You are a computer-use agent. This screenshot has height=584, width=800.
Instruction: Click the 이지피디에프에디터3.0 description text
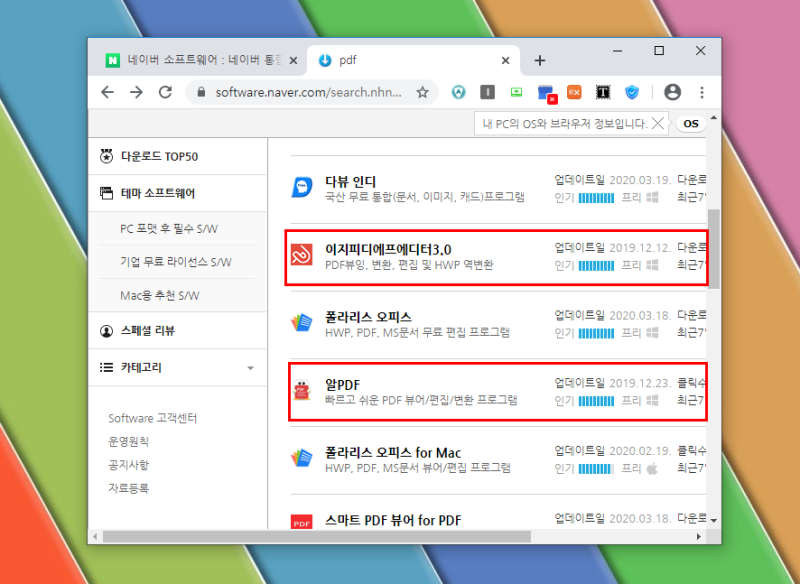(409, 265)
